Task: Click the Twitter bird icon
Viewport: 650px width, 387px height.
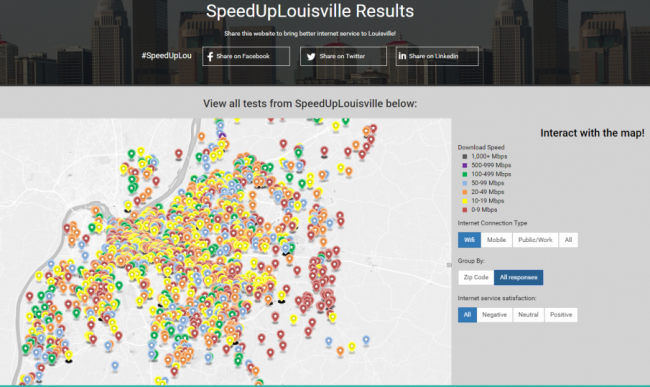Action: coord(311,57)
